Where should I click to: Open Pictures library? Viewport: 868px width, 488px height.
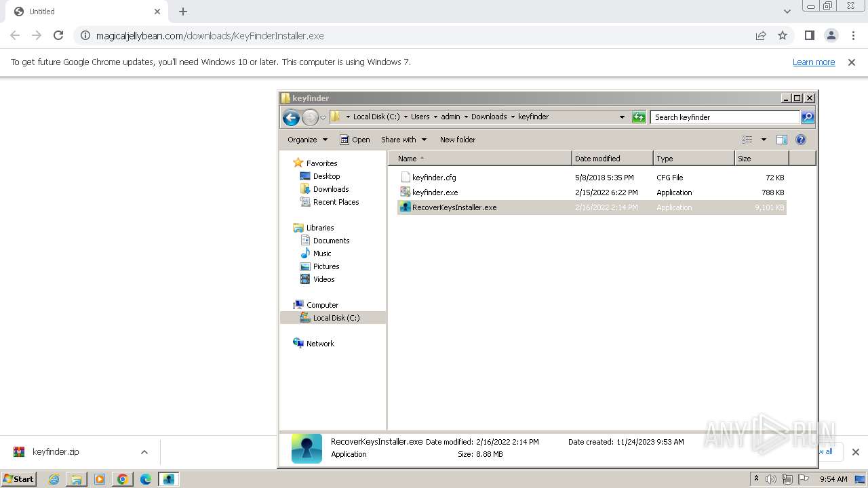326,266
